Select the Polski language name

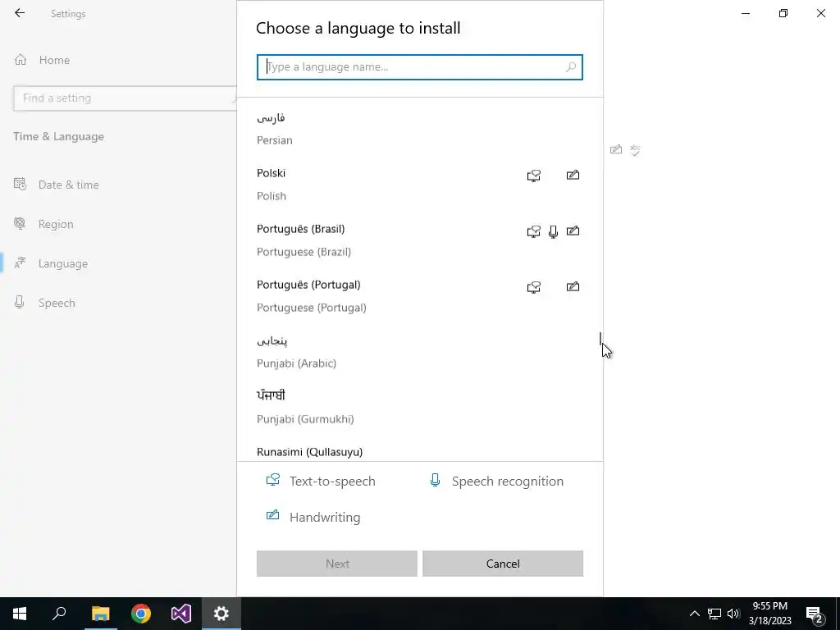pyautogui.click(x=271, y=173)
